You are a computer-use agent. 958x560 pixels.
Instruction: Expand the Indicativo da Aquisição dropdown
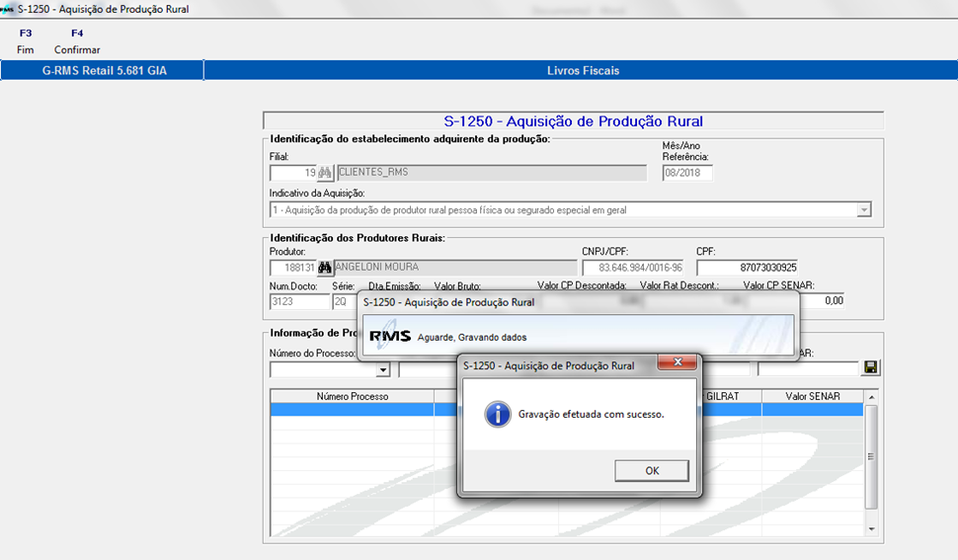coord(864,210)
